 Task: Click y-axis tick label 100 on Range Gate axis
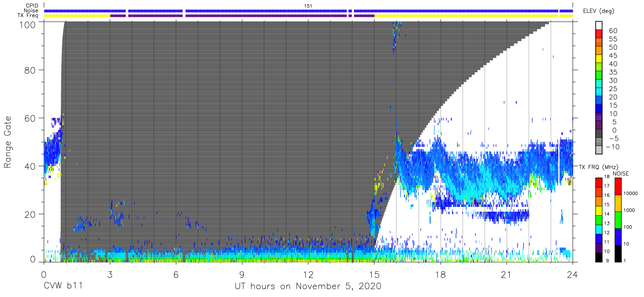tap(27, 24)
